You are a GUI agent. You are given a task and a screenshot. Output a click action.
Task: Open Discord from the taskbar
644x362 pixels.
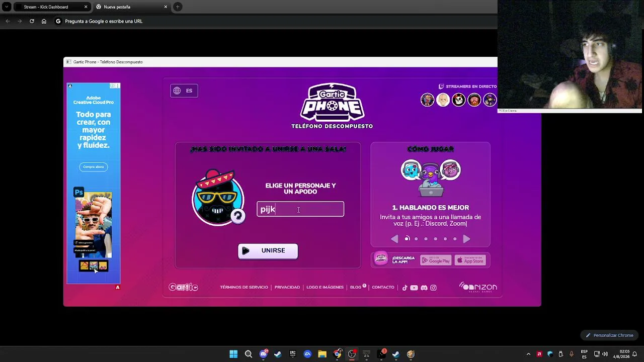(x=263, y=354)
